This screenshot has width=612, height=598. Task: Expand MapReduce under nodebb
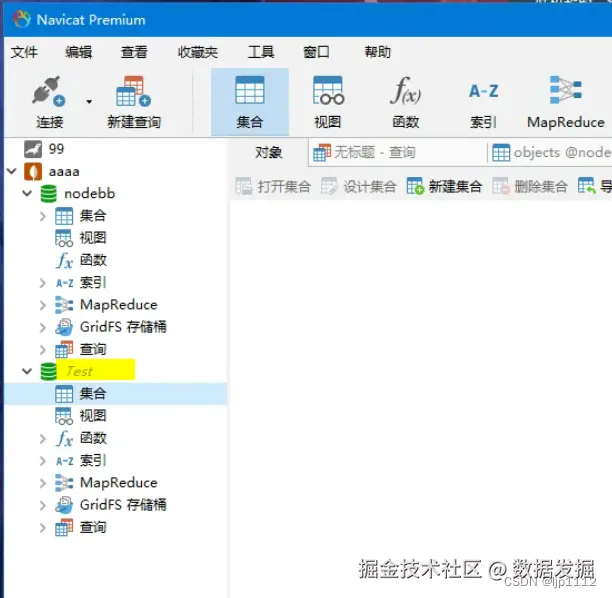click(x=43, y=305)
